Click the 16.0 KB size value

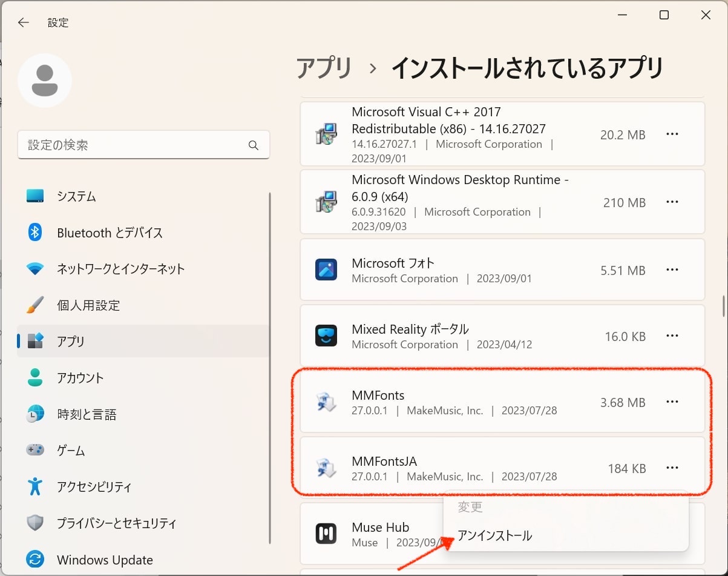(625, 337)
